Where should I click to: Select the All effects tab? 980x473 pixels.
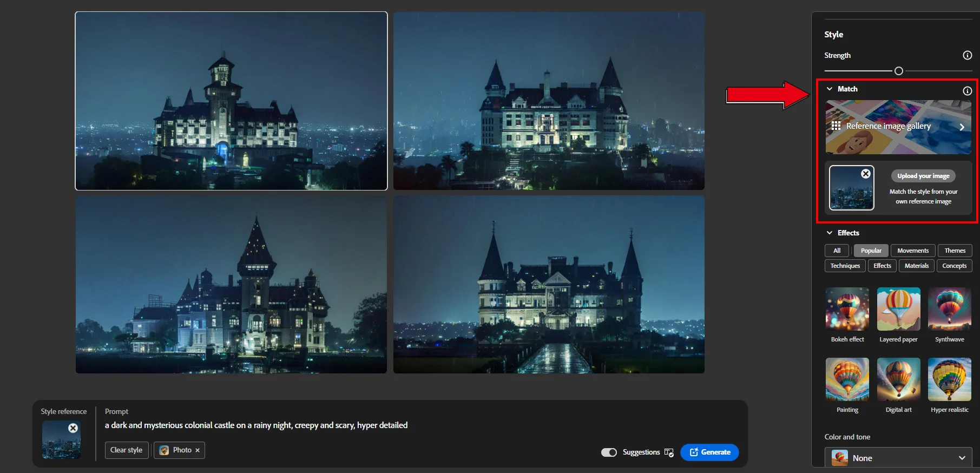[837, 251]
